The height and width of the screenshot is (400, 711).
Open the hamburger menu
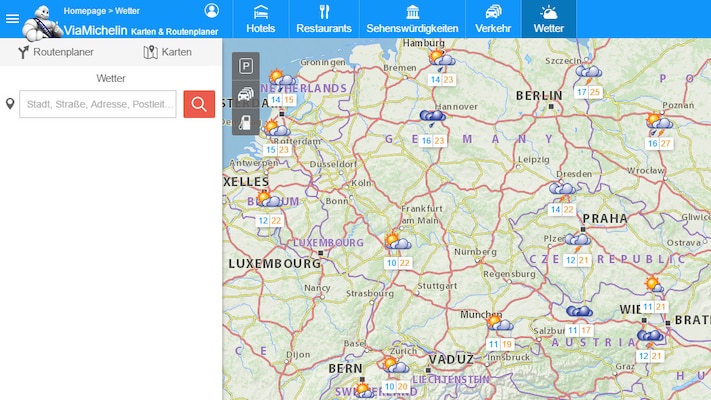pos(12,19)
